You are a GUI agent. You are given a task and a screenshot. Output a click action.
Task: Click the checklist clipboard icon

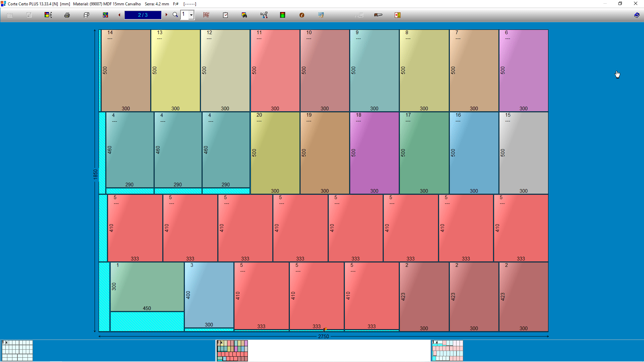tap(225, 15)
